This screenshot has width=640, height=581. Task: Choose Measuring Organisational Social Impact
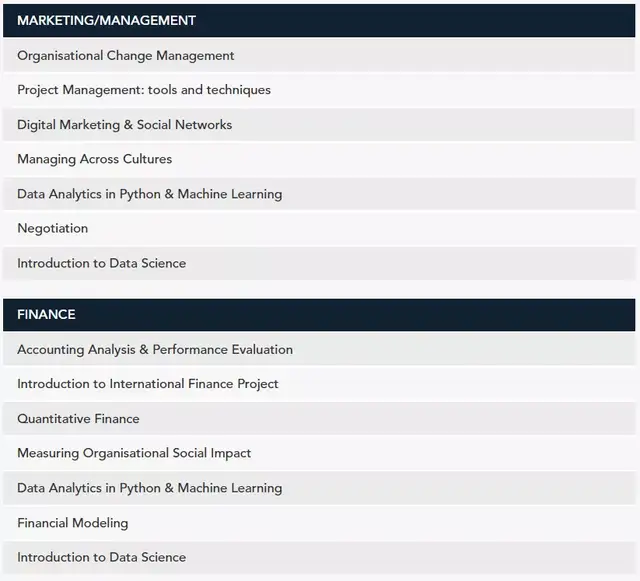pos(134,453)
